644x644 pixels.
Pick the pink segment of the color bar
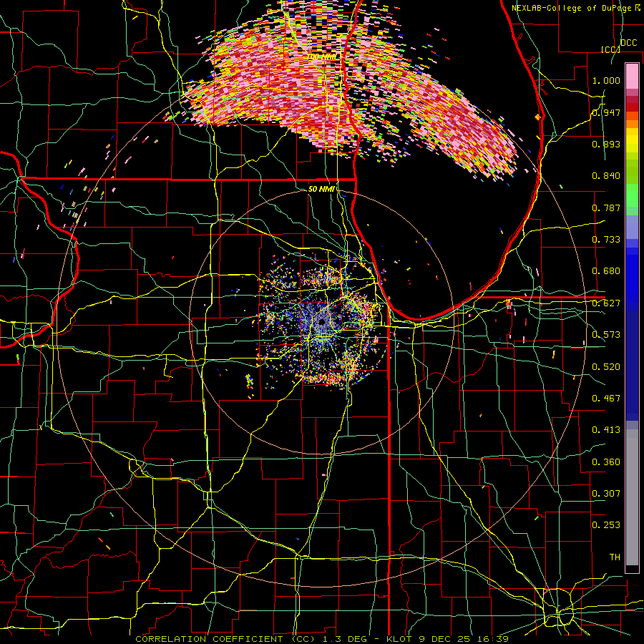[632, 76]
